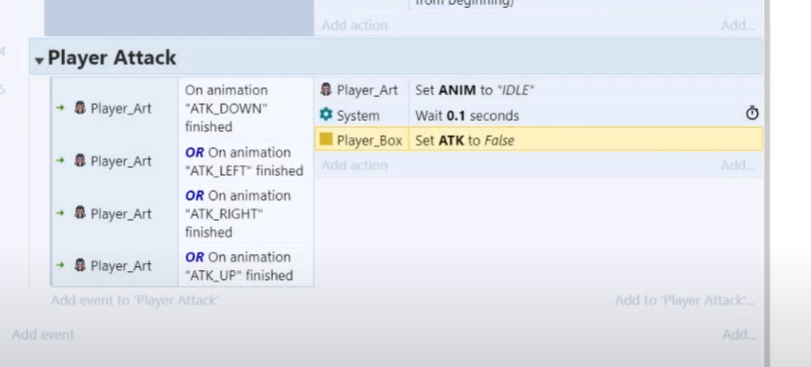Click Player_Art sprite icon in ATK_LEFT condition
The image size is (811, 367).
80,160
